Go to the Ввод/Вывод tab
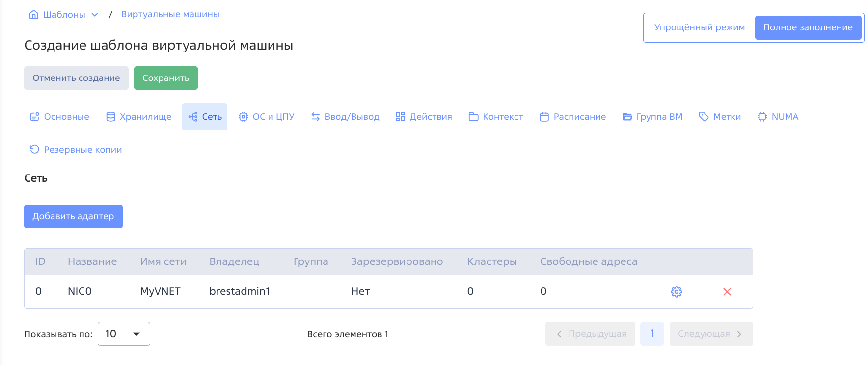Image resolution: width=868 pixels, height=365 pixels. (345, 117)
